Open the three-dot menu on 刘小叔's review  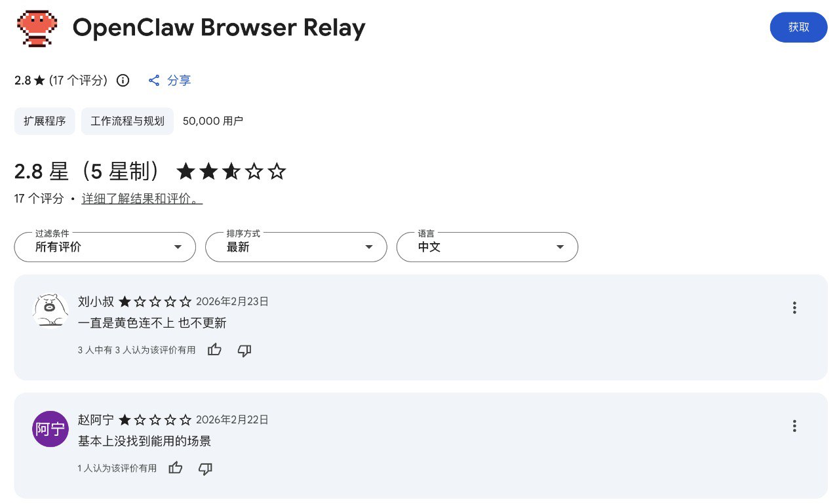click(x=794, y=307)
